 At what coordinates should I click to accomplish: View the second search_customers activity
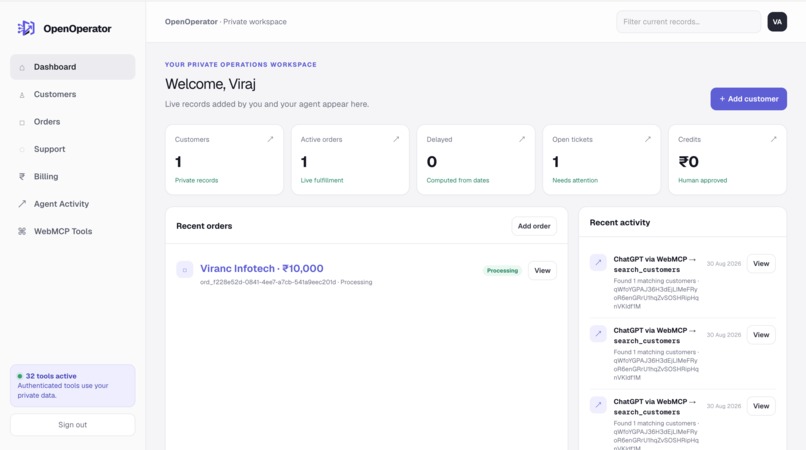click(761, 335)
